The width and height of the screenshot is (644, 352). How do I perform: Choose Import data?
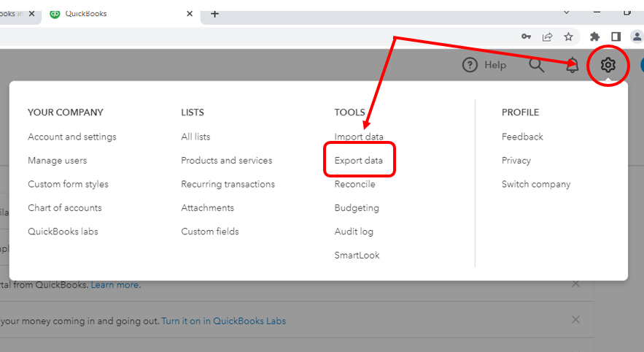(359, 137)
